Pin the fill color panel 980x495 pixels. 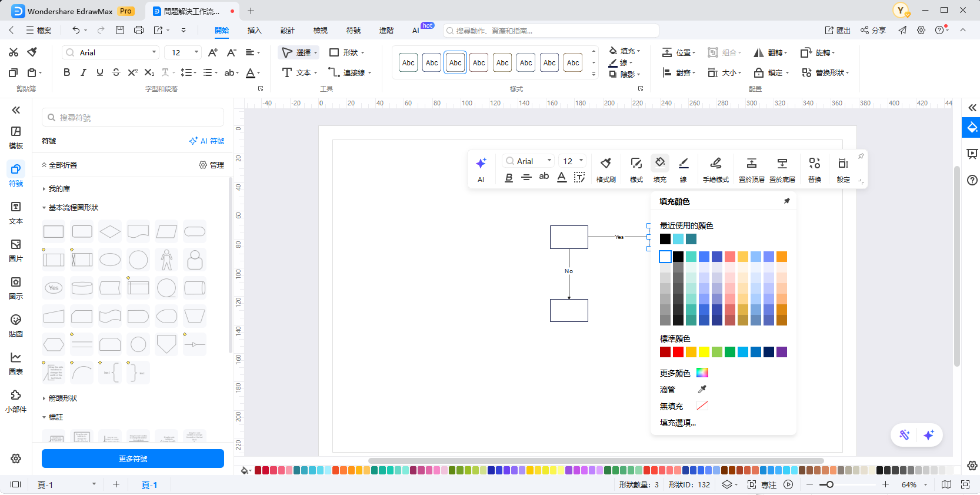(786, 201)
